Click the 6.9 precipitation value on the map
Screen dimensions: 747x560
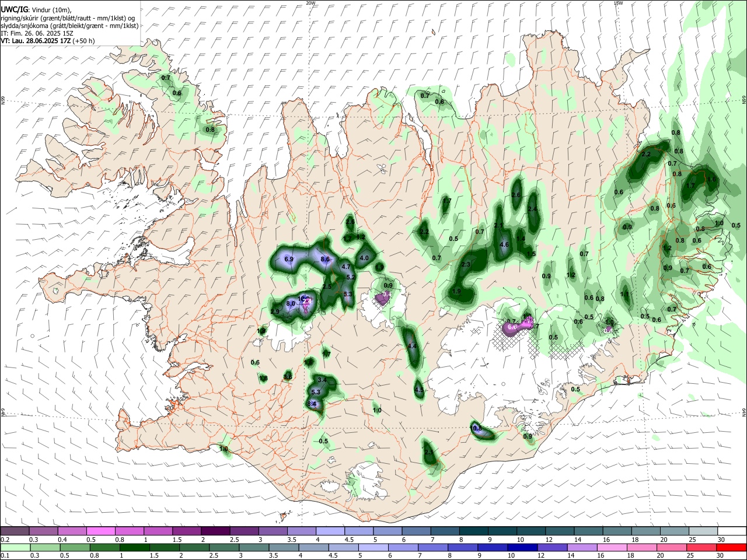click(289, 259)
